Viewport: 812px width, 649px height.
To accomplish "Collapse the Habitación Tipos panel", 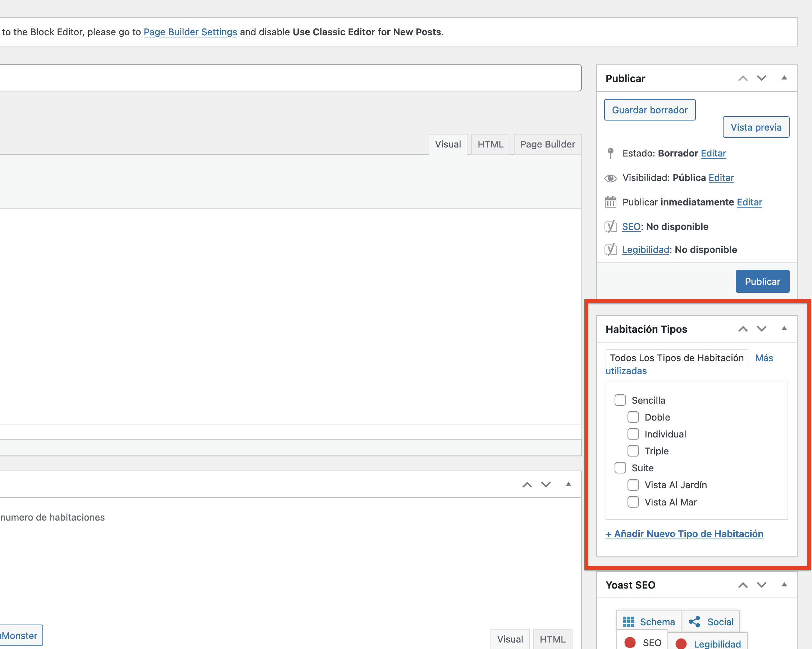I will [784, 328].
